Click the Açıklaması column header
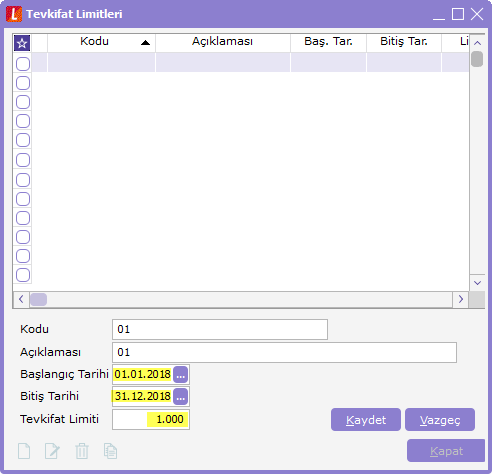 (223, 42)
